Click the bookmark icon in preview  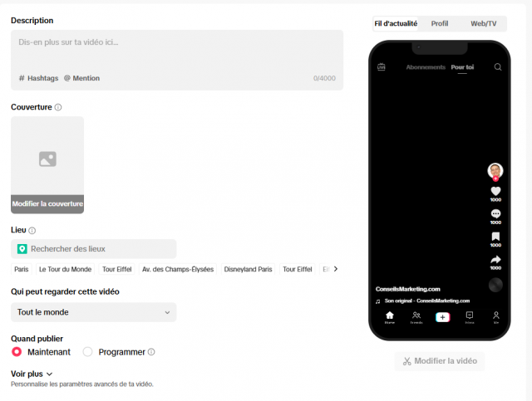(x=495, y=237)
